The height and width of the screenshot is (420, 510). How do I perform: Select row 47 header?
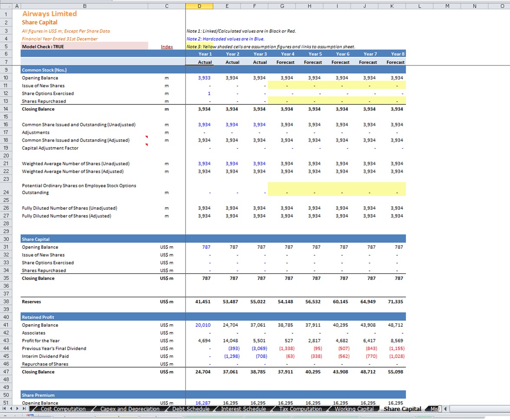[6, 371]
